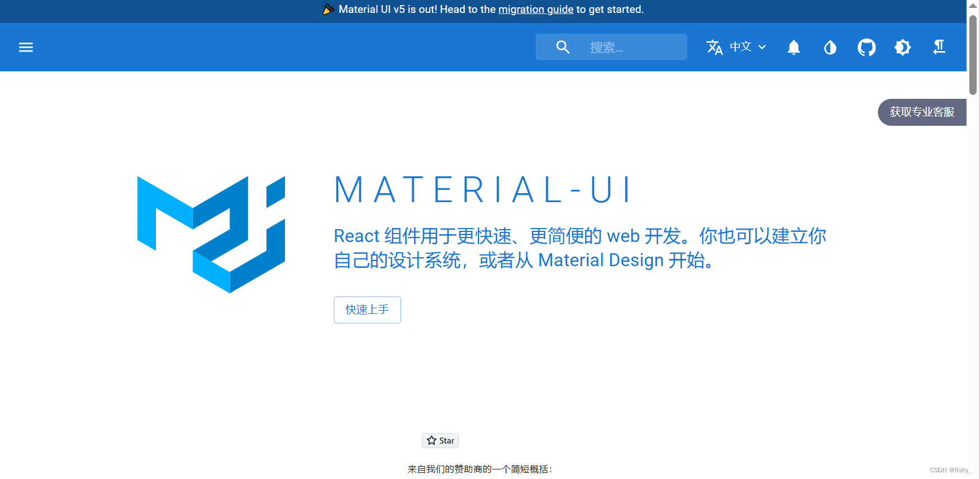Open the notifications bell
Image resolution: width=980 pixels, height=479 pixels.
[794, 47]
